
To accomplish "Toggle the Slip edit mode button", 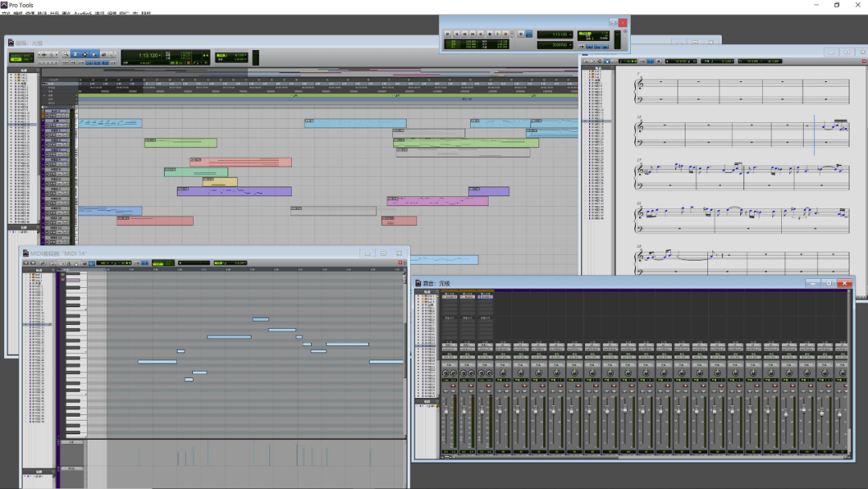I will pos(16,60).
